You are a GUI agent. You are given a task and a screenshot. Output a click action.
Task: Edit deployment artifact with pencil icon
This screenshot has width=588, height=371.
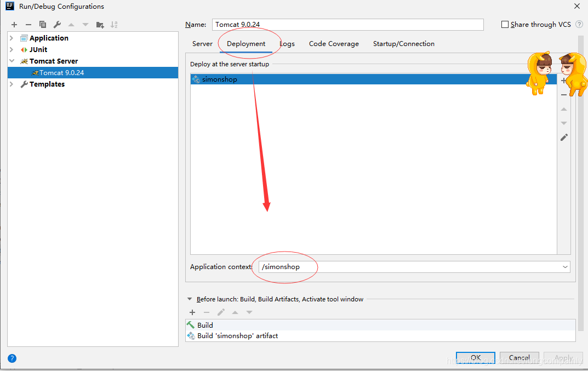(x=564, y=138)
